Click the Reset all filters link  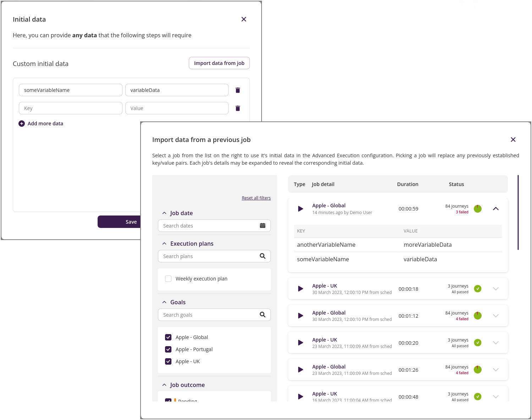tap(256, 198)
